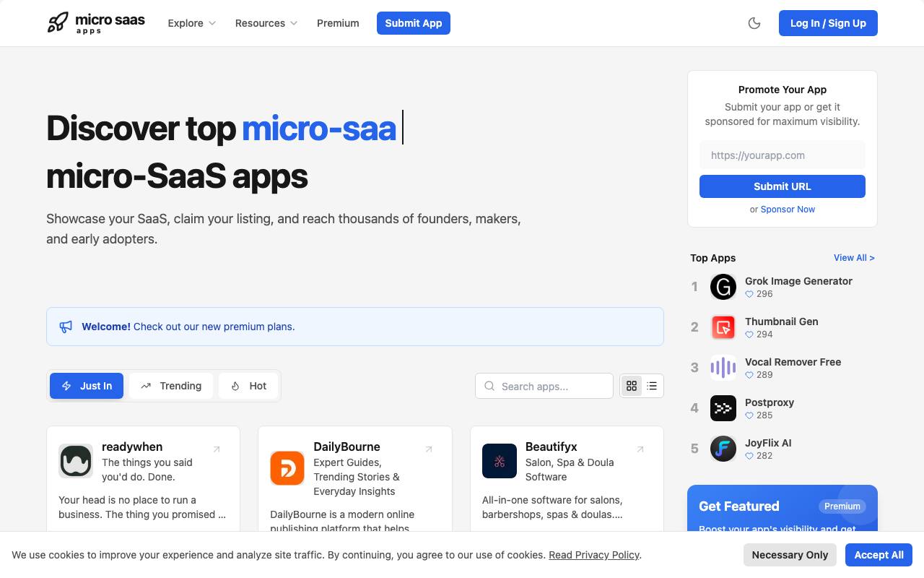Screen dimensions: 924x578
Task: Open the Sponsor Now link
Action: (x=788, y=210)
